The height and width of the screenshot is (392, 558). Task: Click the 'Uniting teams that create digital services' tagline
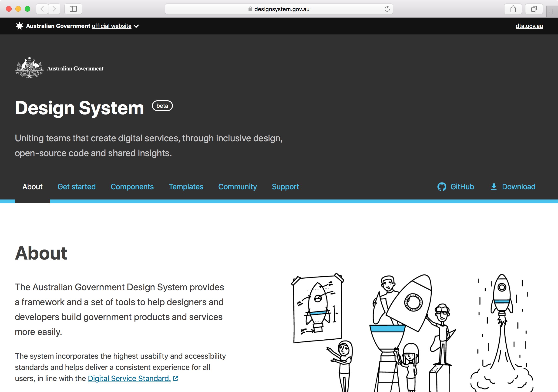click(148, 146)
